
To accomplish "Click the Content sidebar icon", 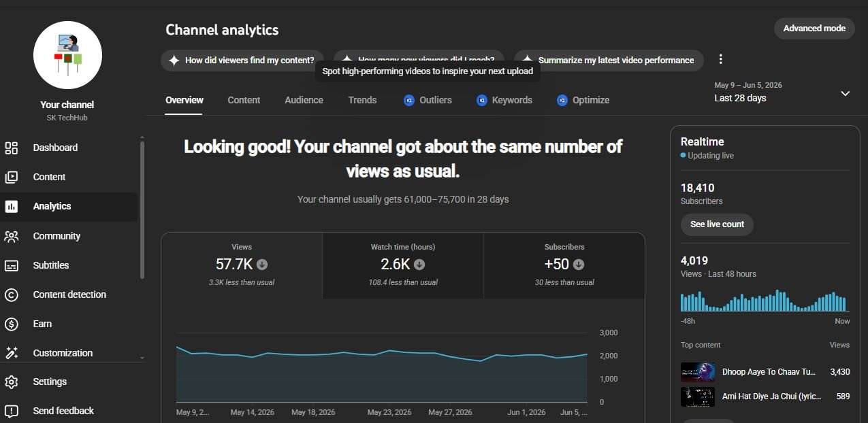I will point(12,177).
